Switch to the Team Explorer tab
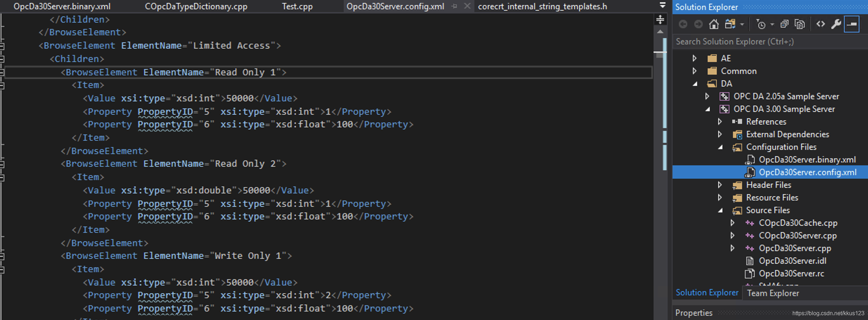This screenshot has height=320, width=868. [773, 293]
